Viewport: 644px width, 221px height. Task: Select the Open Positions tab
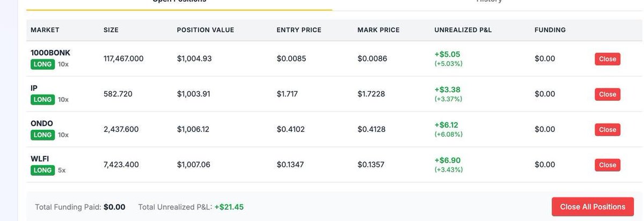tap(179, 2)
